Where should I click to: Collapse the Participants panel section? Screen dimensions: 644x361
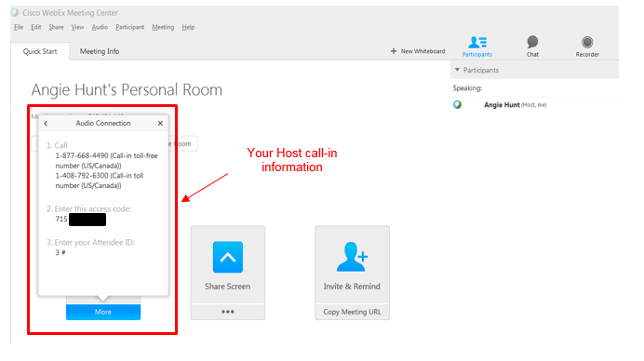pos(457,70)
